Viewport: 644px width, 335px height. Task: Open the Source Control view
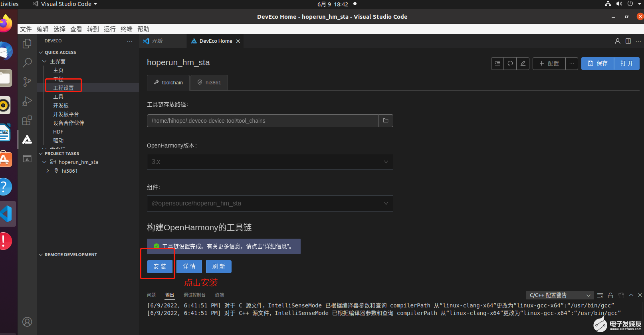tap(27, 82)
